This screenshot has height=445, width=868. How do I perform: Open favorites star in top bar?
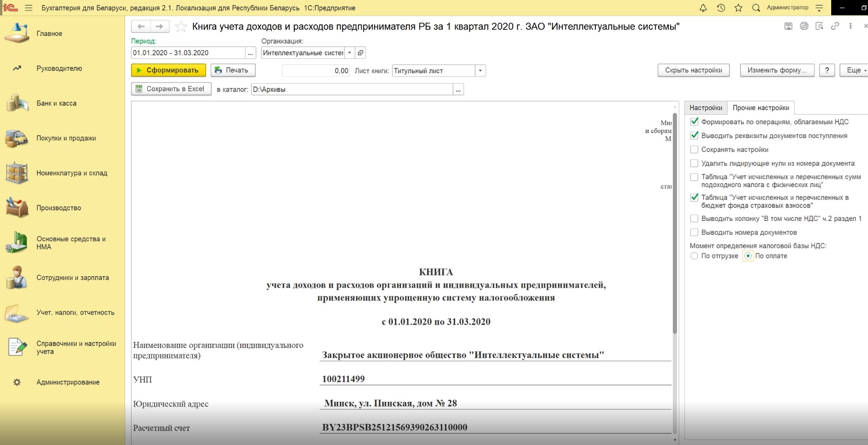click(x=738, y=8)
